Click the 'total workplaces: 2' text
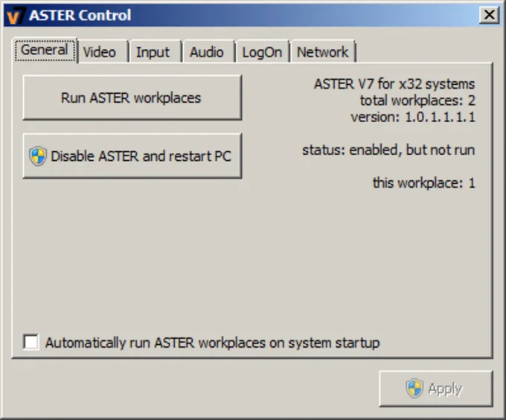The height and width of the screenshot is (420, 506). 417,101
